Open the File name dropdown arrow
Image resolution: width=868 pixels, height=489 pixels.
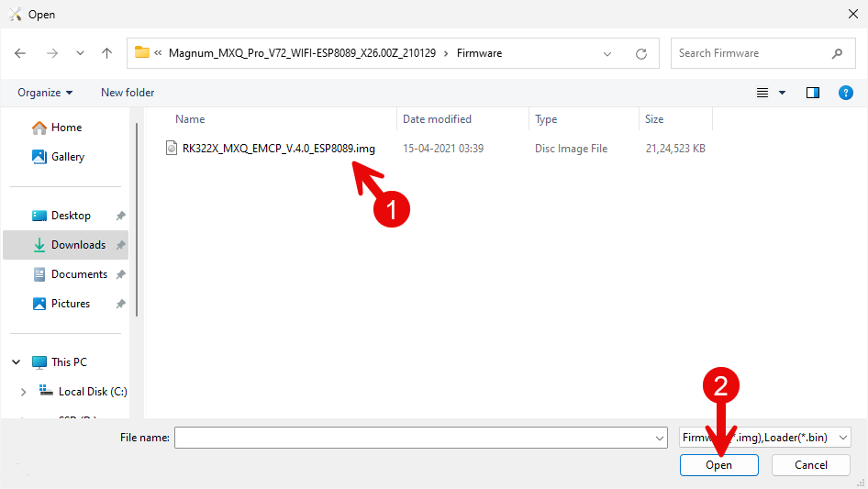pyautogui.click(x=660, y=438)
